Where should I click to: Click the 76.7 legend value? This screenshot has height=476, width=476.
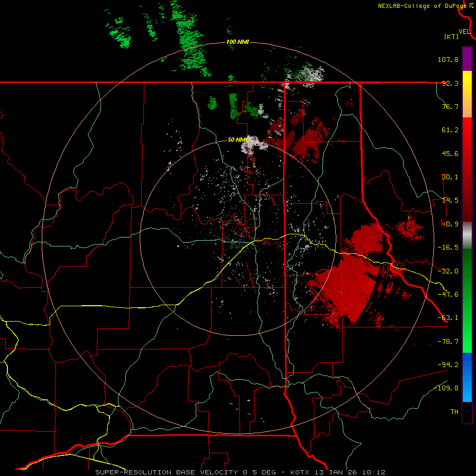click(x=450, y=106)
